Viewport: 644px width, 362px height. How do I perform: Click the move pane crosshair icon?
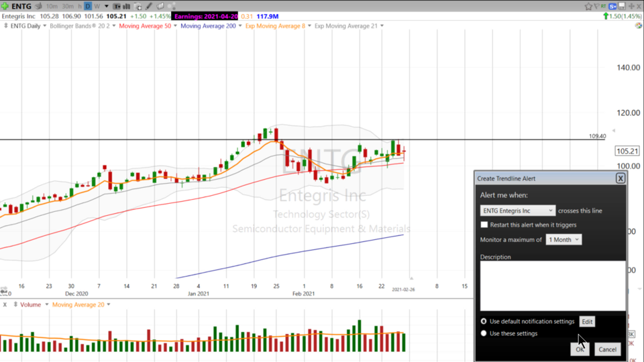[631, 6]
